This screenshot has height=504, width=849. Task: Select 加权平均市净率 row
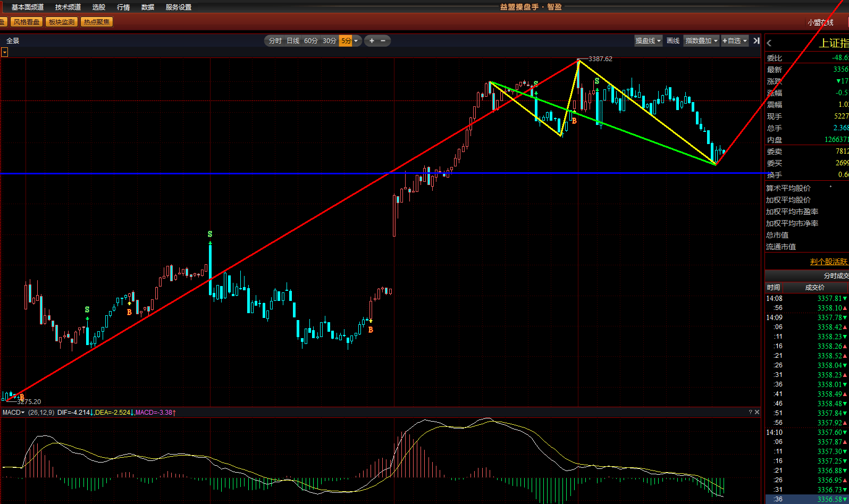[x=807, y=223]
